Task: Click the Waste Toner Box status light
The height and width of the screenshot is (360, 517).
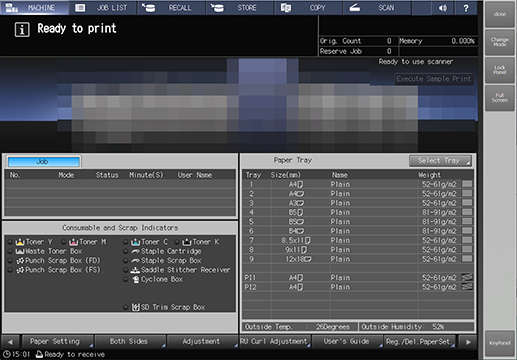Action: pos(10,251)
